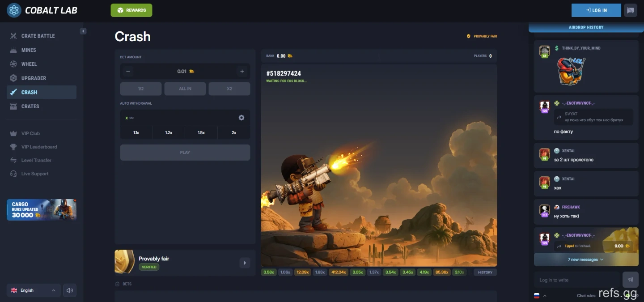Click the Log In button
The width and height of the screenshot is (644, 302).
596,10
